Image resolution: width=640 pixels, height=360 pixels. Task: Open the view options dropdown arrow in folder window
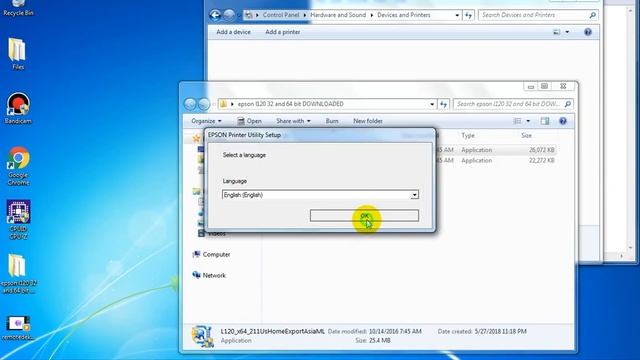[528, 121]
